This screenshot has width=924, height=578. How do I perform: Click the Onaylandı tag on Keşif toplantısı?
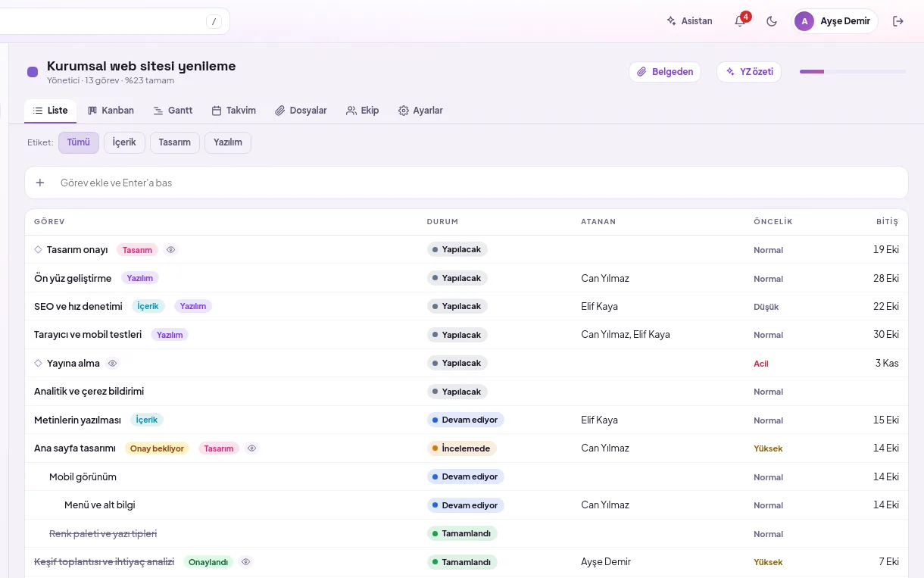click(x=208, y=562)
